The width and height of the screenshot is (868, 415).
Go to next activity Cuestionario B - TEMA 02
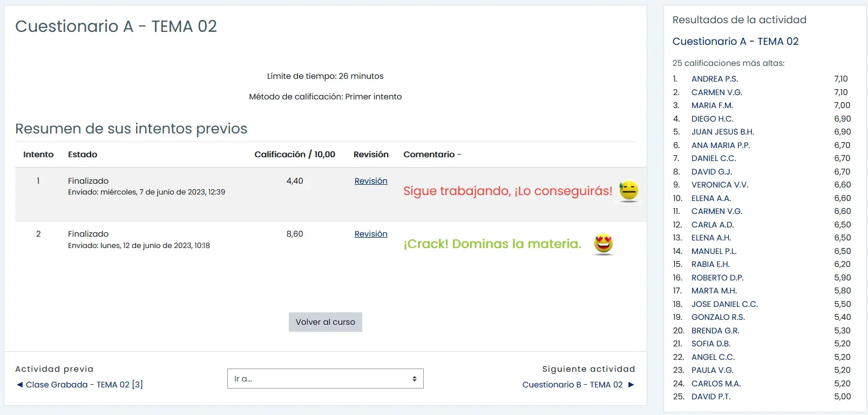coord(572,385)
